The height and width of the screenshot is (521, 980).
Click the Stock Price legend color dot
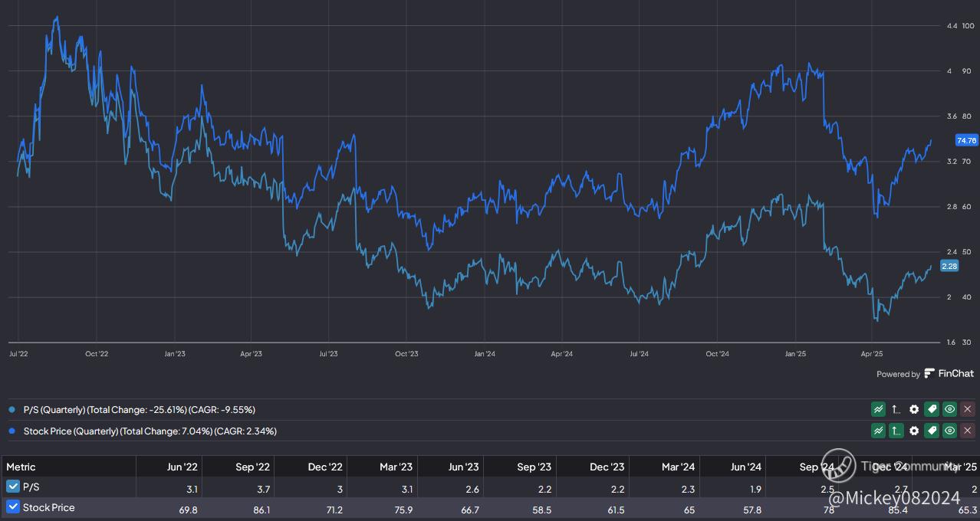point(12,431)
